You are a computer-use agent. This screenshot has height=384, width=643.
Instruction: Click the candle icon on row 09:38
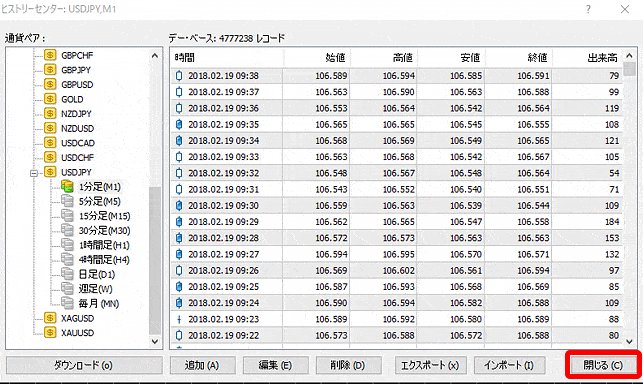179,75
